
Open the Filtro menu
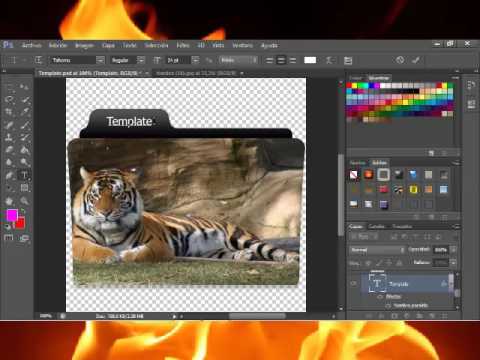[183, 45]
